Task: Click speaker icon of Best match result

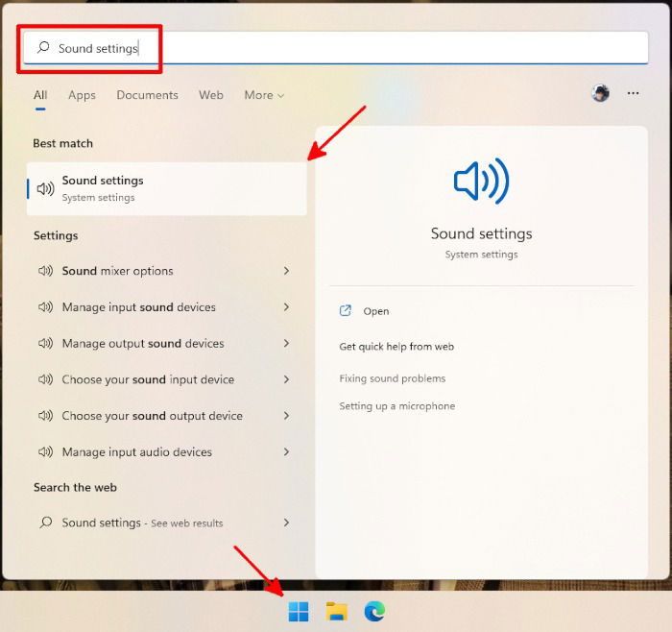Action: [x=45, y=188]
